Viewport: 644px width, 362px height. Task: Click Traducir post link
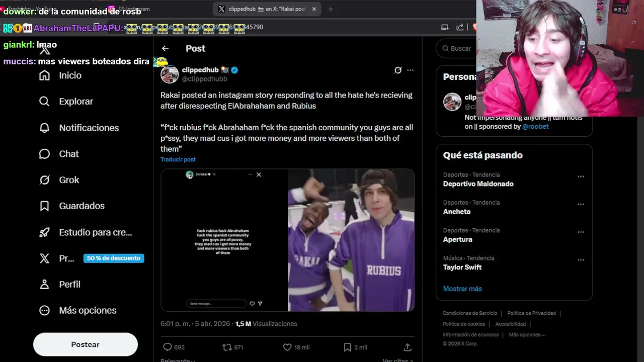(178, 159)
